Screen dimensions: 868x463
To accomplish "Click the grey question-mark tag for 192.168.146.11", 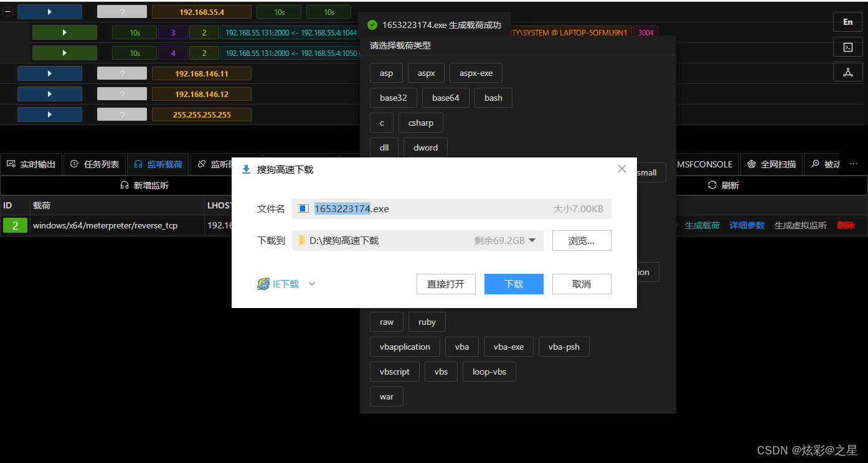I will (122, 73).
